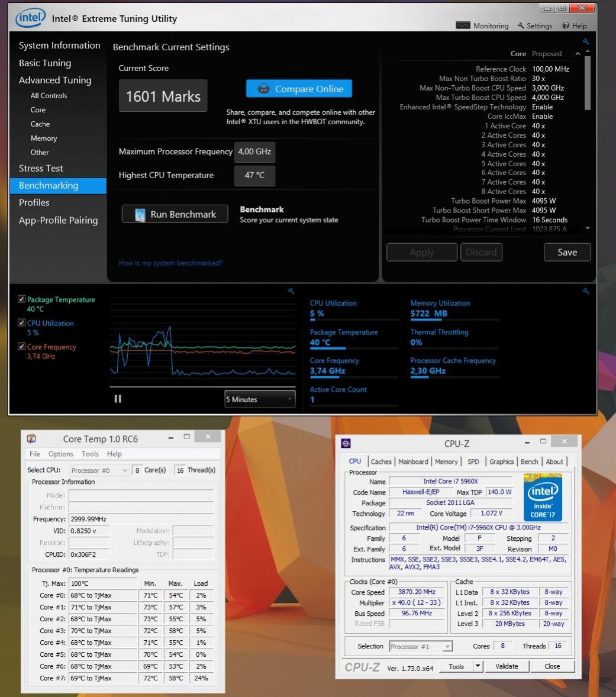Switch to CPU-Z About tab
Viewport: 616px width, 697px height.
pyautogui.click(x=554, y=462)
